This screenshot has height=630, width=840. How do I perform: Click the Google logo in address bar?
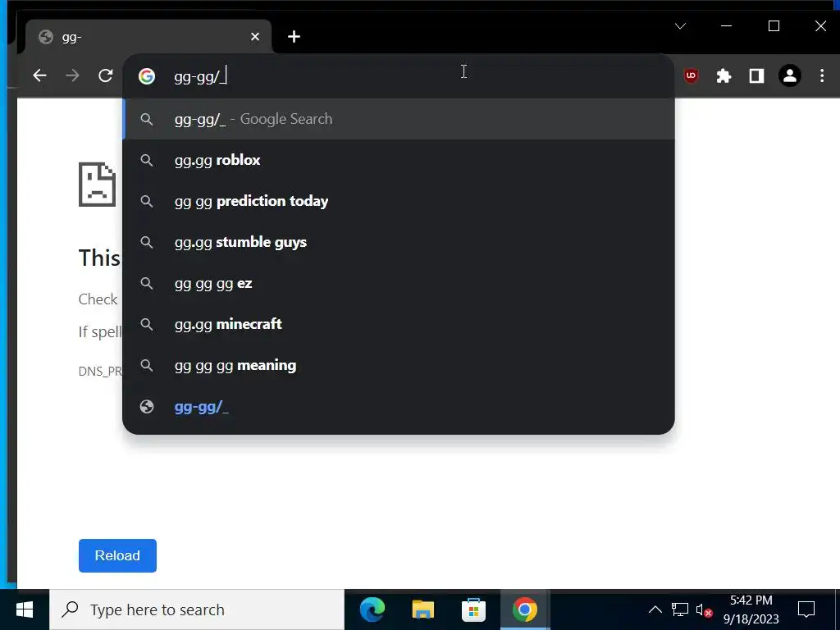coord(147,76)
